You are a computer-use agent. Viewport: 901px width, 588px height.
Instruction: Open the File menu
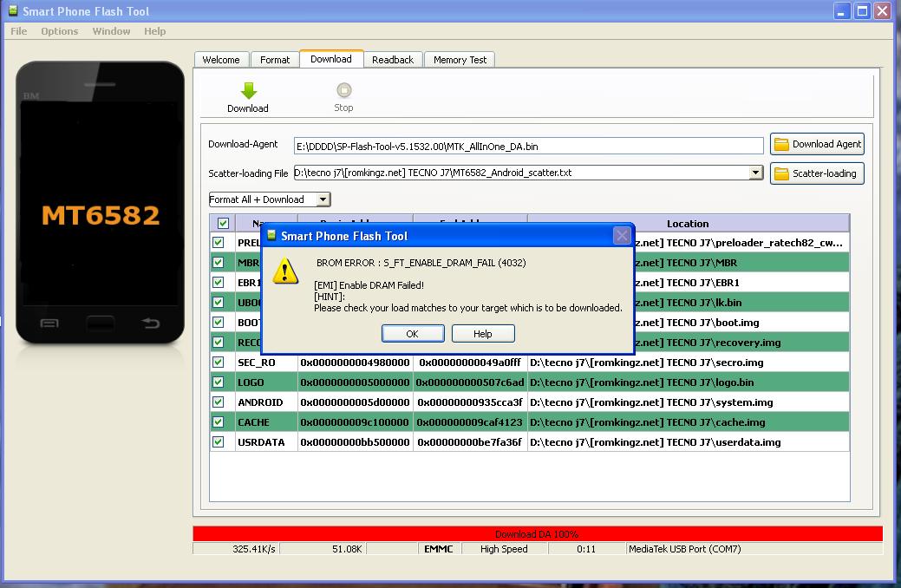(18, 31)
